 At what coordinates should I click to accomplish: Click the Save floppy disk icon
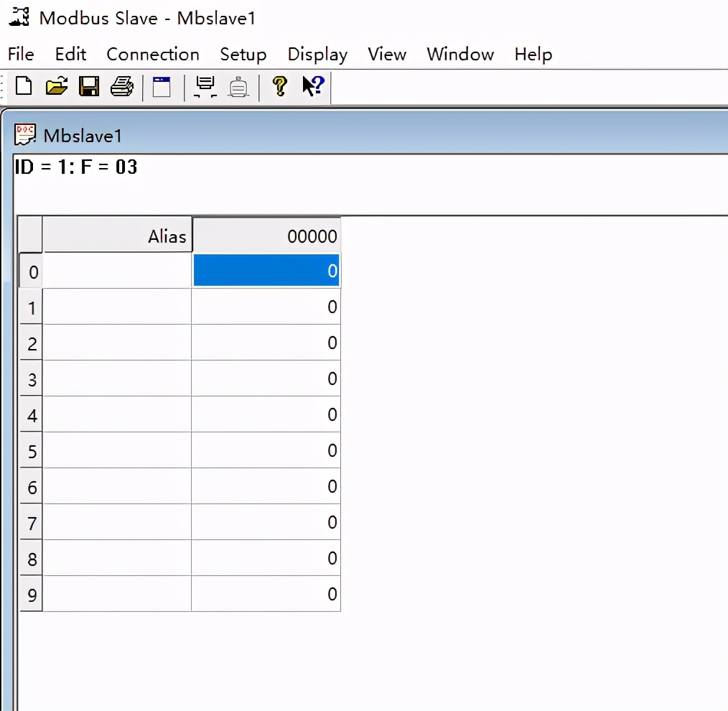coord(89,87)
